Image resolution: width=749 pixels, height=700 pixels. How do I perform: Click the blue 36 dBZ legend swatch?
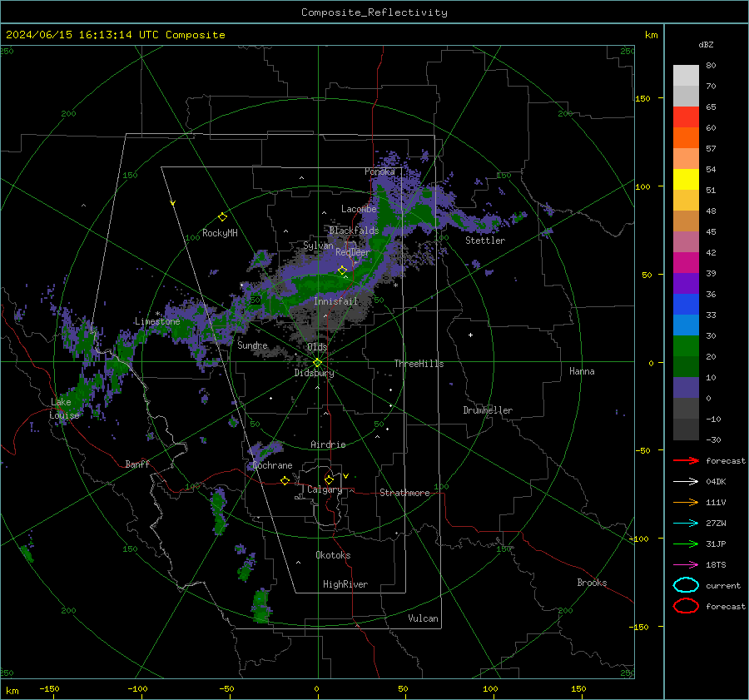coord(686,304)
